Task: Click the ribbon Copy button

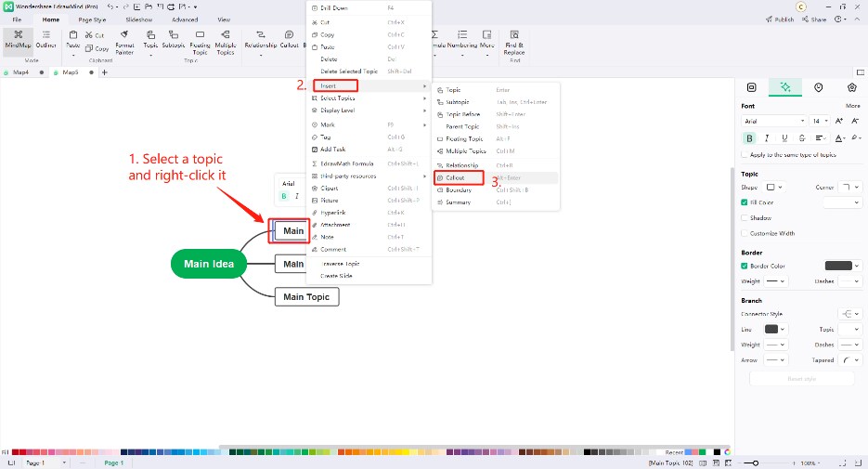Action: [97, 48]
